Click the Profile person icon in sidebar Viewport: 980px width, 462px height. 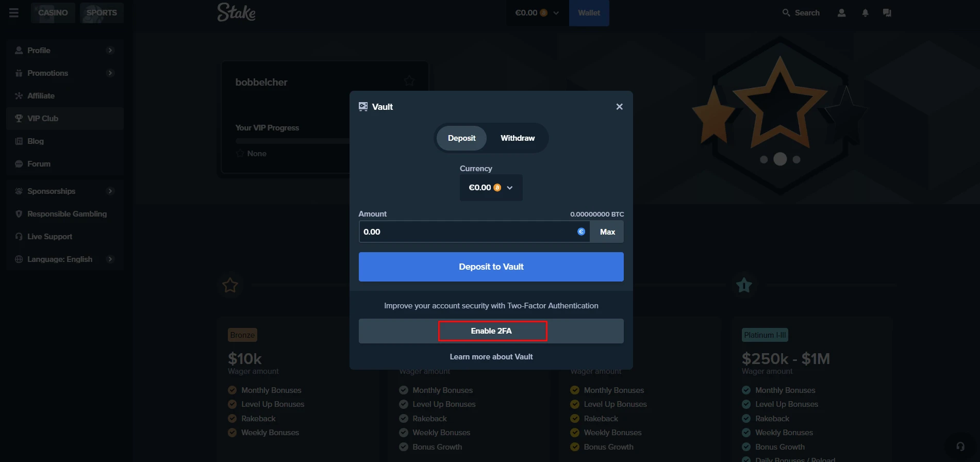tap(19, 50)
